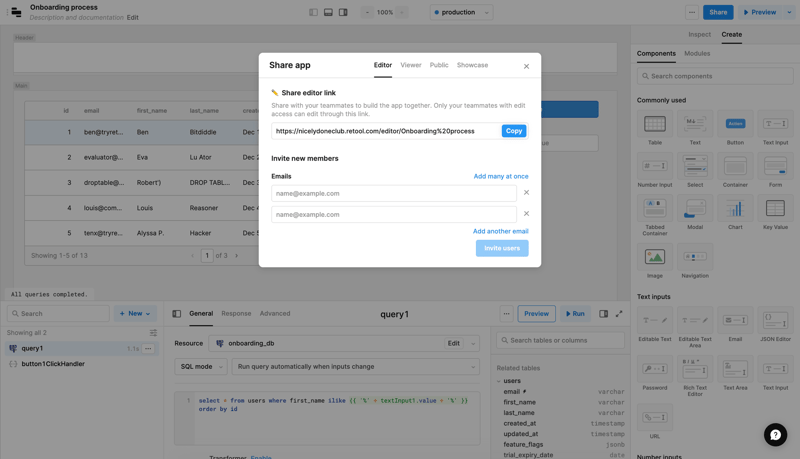Click the Invite users button

(x=502, y=248)
